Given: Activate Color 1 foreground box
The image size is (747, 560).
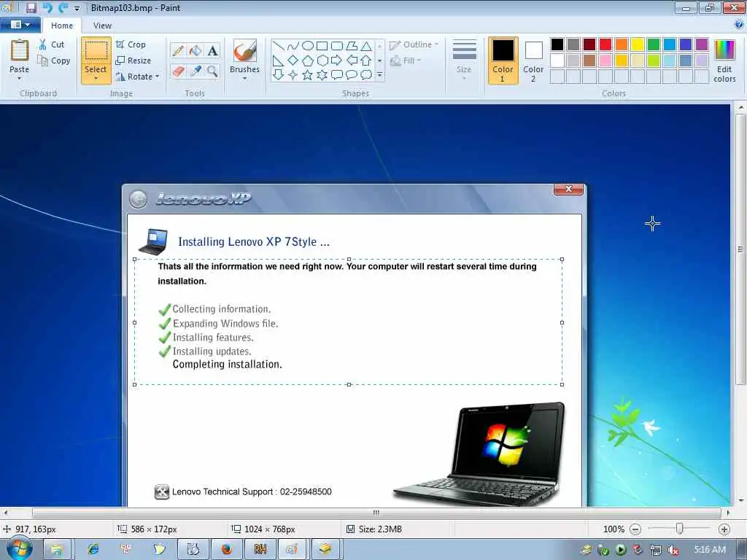Looking at the screenshot, I should (503, 61).
